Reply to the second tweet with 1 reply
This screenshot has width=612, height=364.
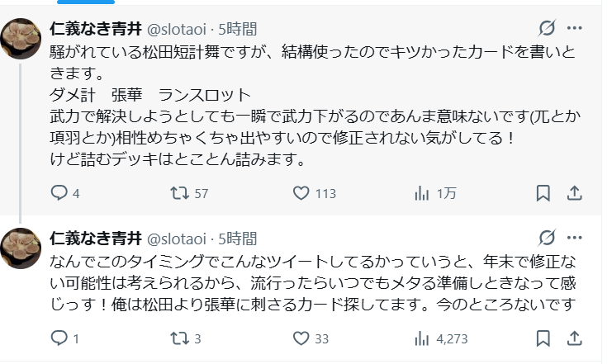click(x=59, y=338)
